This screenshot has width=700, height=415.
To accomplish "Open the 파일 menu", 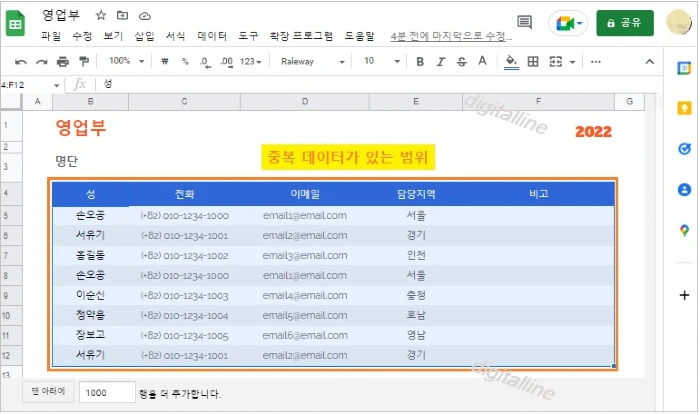I will (51, 36).
